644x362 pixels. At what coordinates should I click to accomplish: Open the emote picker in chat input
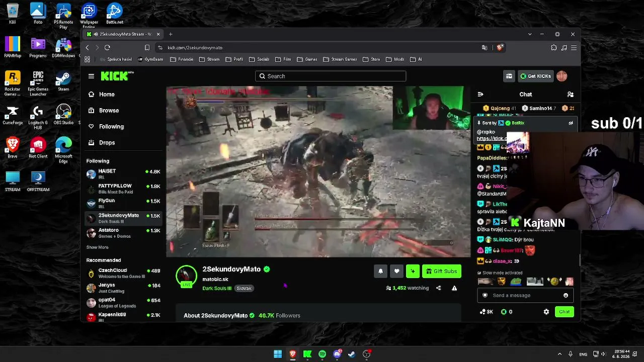(x=566, y=296)
